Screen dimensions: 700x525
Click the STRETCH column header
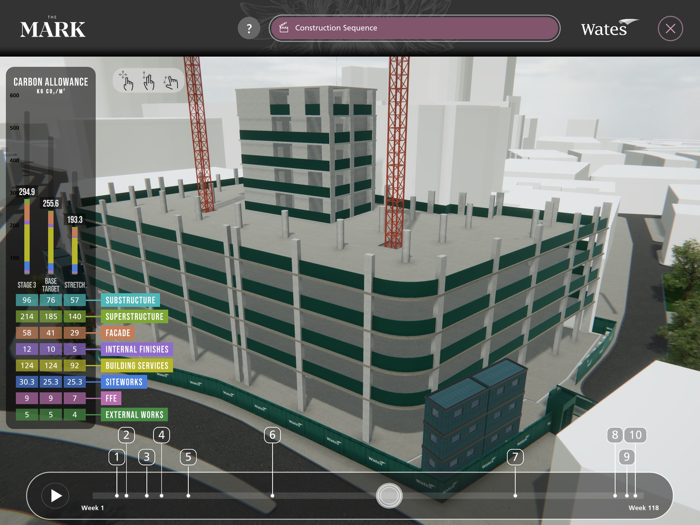[75, 285]
